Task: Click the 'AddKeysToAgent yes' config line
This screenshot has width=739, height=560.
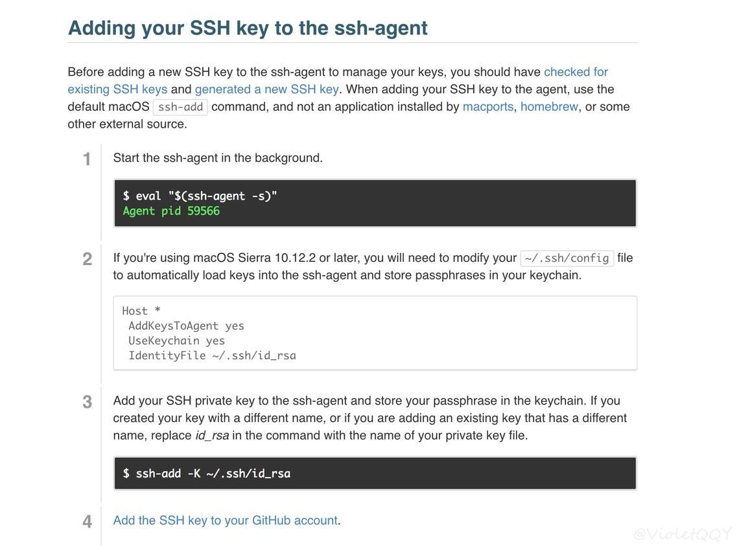Action: coord(186,326)
